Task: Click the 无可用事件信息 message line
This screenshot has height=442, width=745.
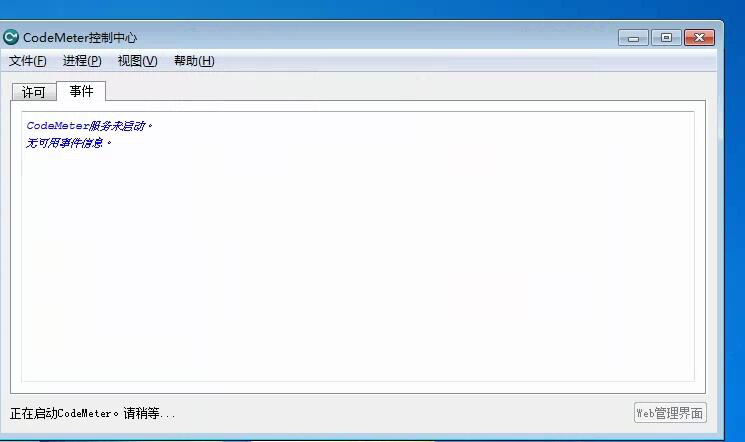Action: click(68, 143)
